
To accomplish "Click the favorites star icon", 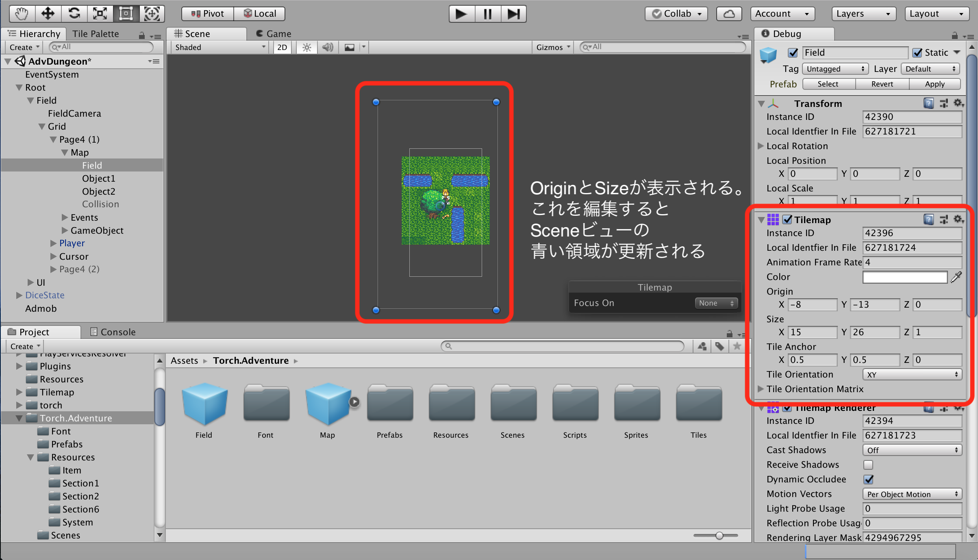I will (x=737, y=346).
